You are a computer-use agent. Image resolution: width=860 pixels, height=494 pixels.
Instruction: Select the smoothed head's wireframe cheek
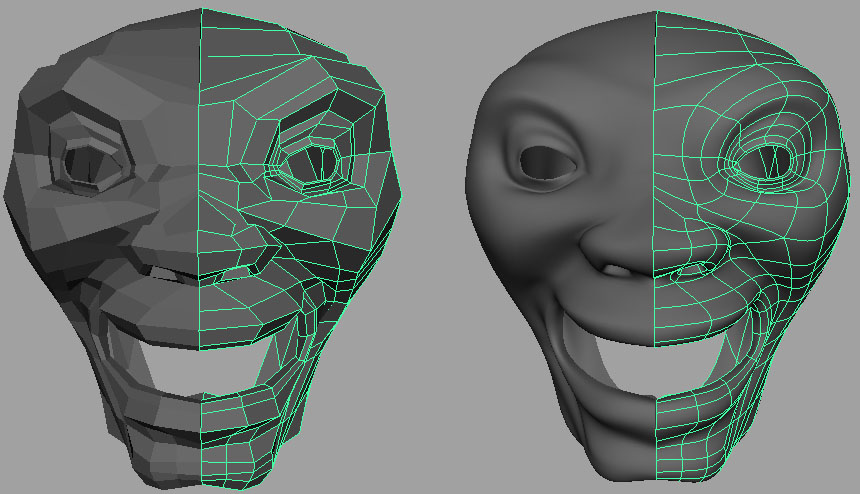point(780,250)
